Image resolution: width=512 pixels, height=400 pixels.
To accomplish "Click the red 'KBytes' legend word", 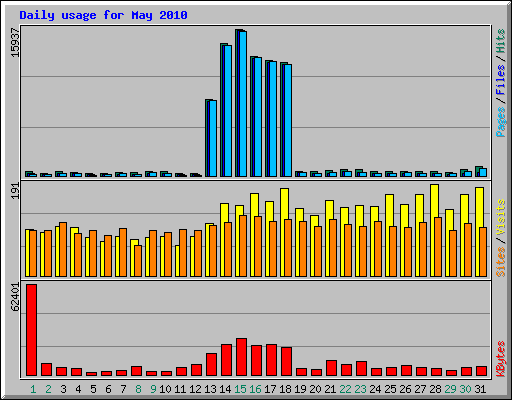I will click(x=501, y=359).
